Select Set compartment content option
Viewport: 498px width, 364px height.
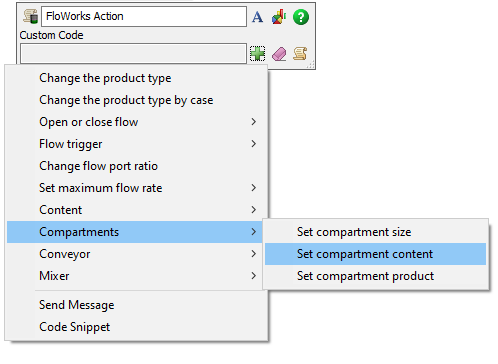tap(375, 254)
